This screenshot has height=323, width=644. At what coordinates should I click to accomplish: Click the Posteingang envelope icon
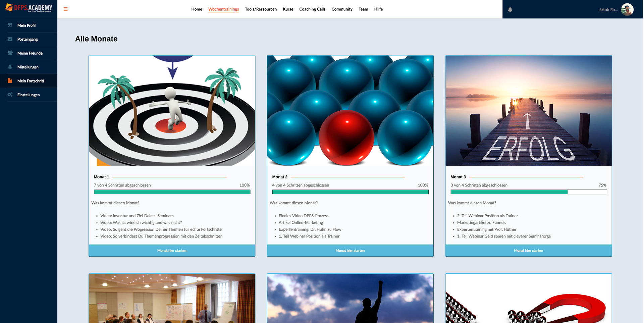coord(10,39)
